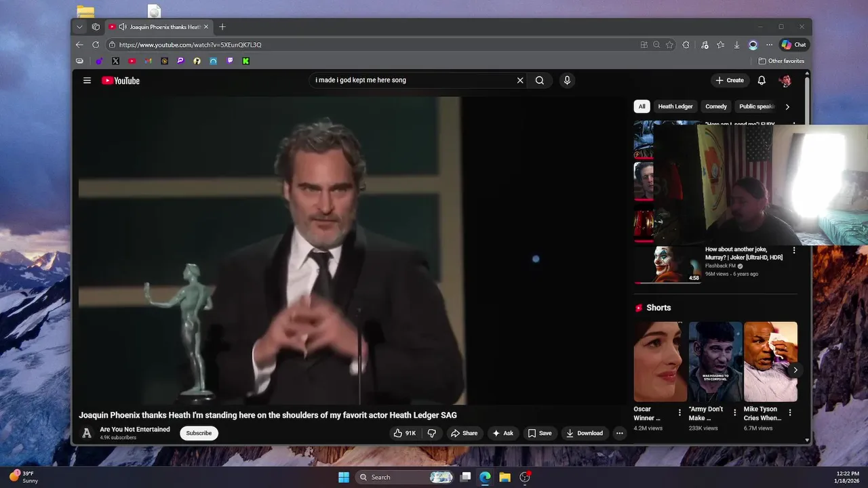Open browser downloads
The height and width of the screenshot is (488, 868).
(736, 45)
